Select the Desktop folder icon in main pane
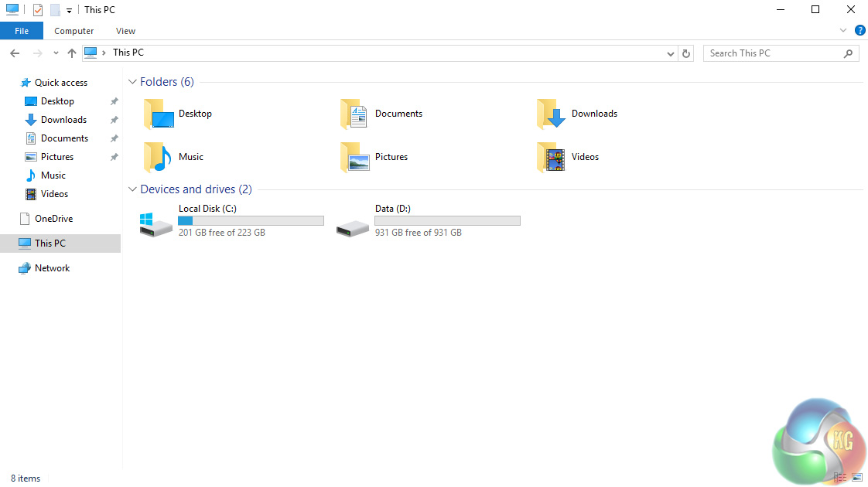 tap(159, 114)
